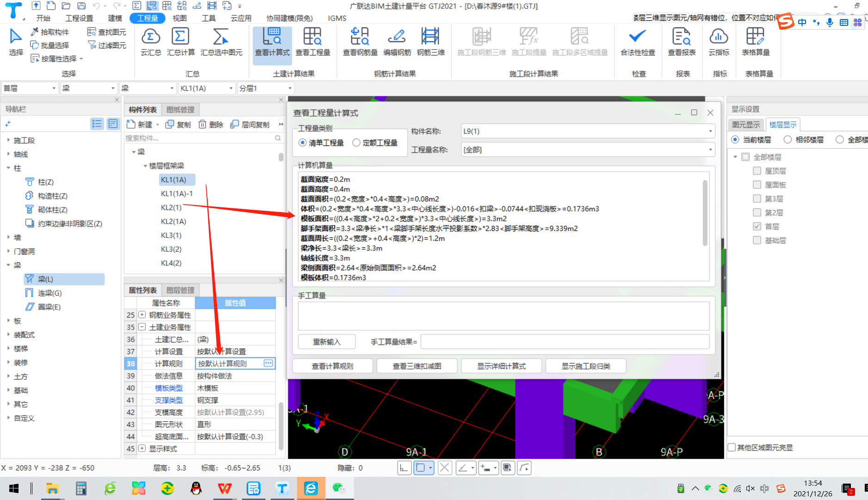Open 查看报表 report tool
This screenshot has width=868, height=500.
(682, 42)
